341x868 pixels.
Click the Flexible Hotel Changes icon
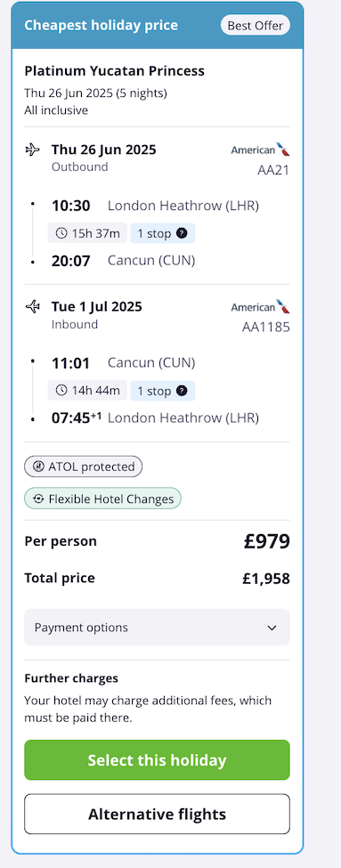click(38, 499)
